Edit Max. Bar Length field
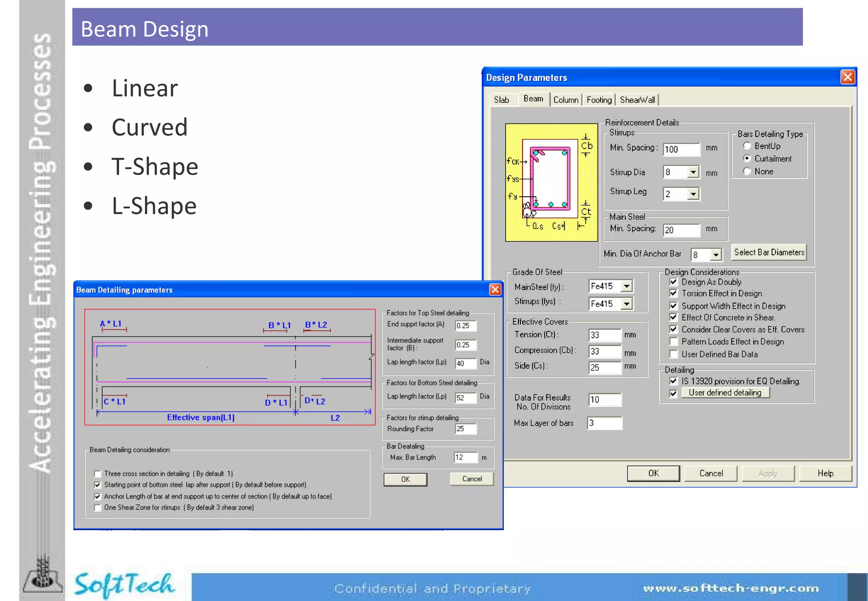Screen dimensions: 868x601 466,457
